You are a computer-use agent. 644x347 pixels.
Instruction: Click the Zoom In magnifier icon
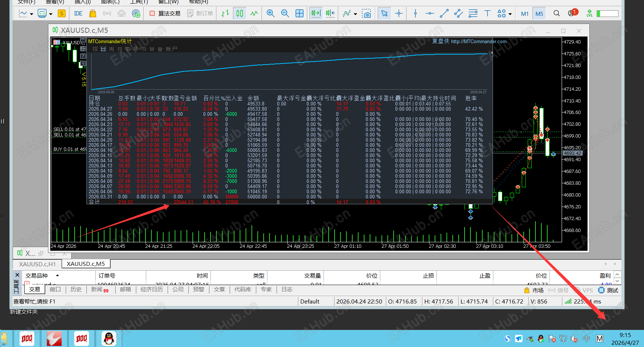270,14
